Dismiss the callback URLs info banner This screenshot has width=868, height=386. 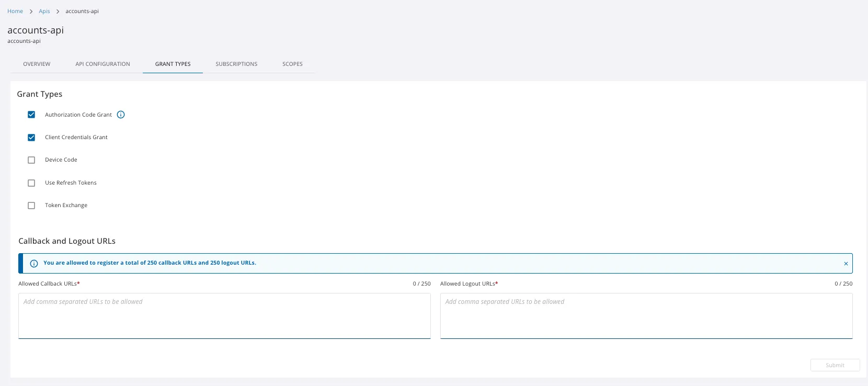tap(846, 264)
